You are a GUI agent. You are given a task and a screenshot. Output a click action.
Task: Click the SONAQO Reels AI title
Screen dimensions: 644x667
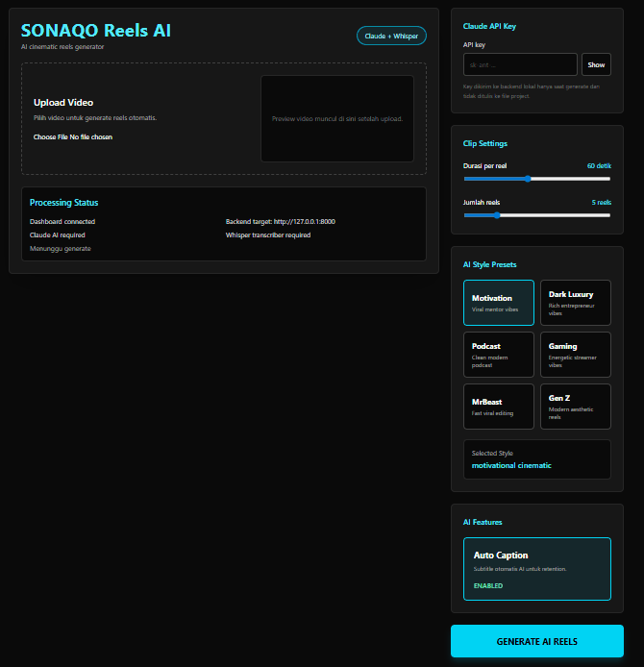96,31
